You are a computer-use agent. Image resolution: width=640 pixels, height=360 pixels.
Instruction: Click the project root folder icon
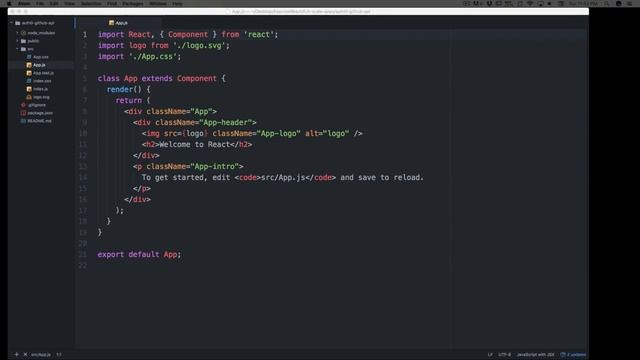[18, 23]
